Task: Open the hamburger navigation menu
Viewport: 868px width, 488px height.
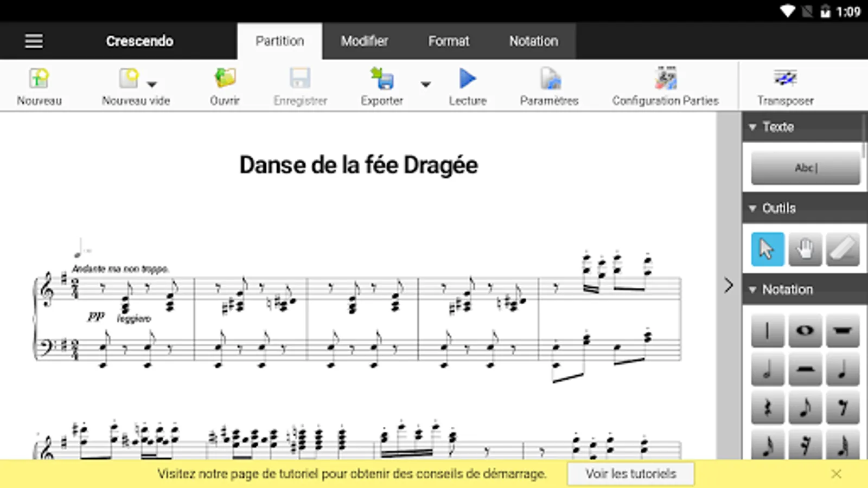Action: 34,41
